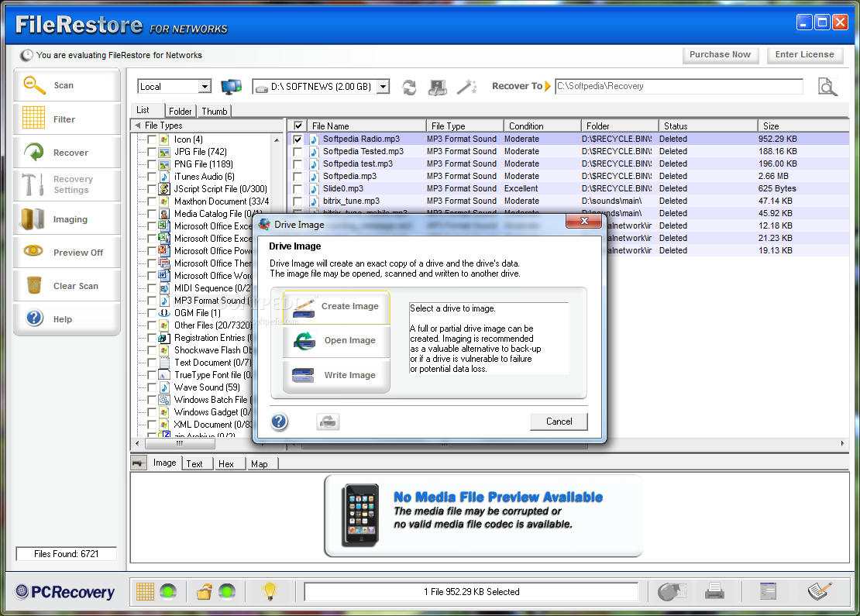Click the Create Image drive icon

tap(303, 308)
